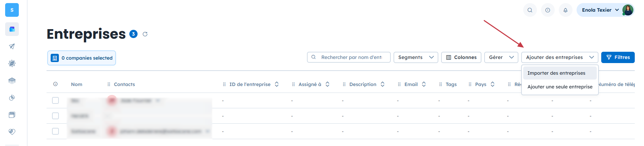The height and width of the screenshot is (146, 644).
Task: Open the info circle icon in header
Action: tap(548, 10)
